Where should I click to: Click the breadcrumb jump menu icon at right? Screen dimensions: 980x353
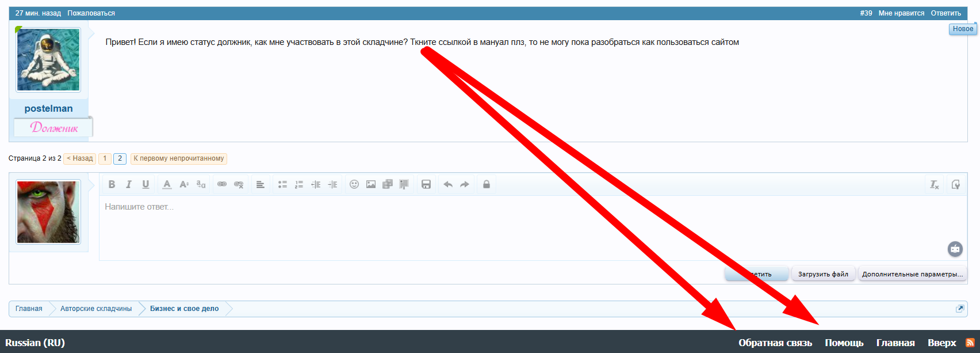point(959,309)
